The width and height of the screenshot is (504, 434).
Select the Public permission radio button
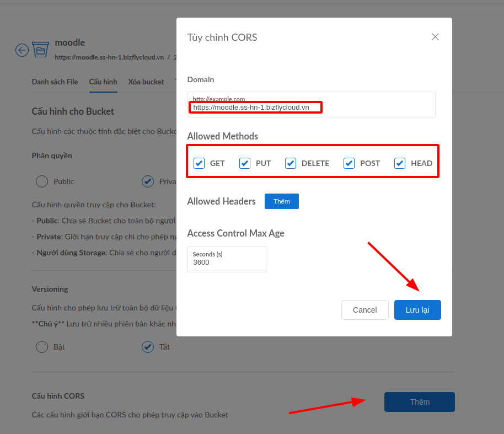(41, 181)
